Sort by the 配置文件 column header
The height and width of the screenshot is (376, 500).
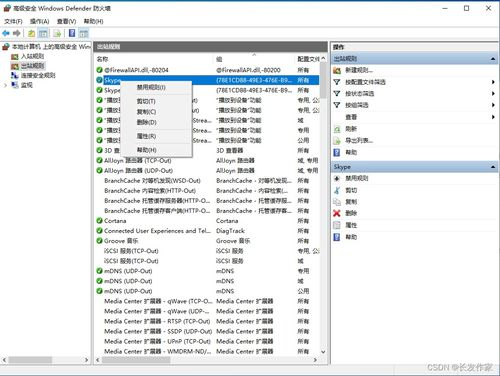pos(307,59)
